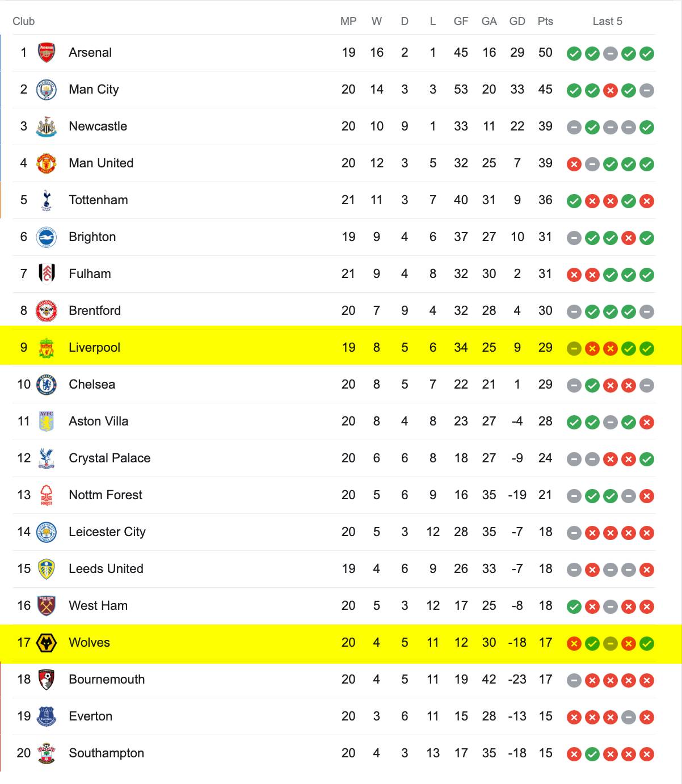Click the Wolves wolf-head logo
The height and width of the screenshot is (784, 682).
coord(47,643)
